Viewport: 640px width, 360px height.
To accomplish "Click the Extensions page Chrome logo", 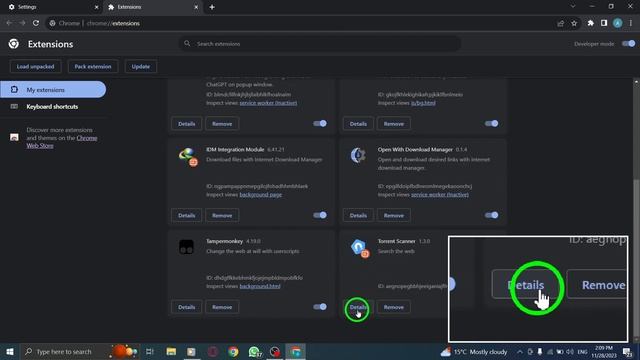I will click(13, 44).
